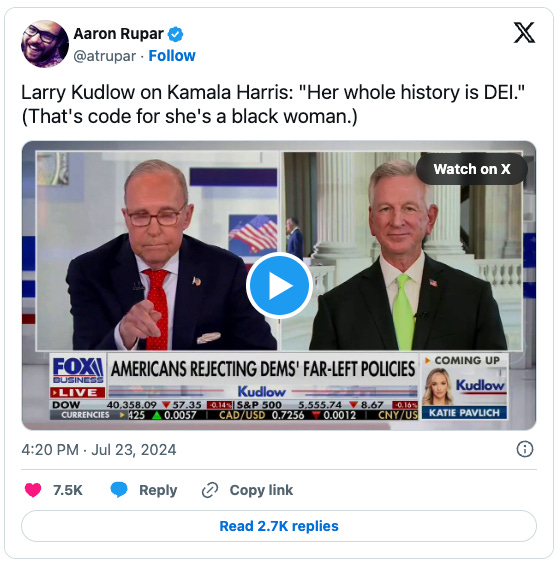Click the blue verified badge
Image resolution: width=560 pixels, height=563 pixels.
(176, 34)
